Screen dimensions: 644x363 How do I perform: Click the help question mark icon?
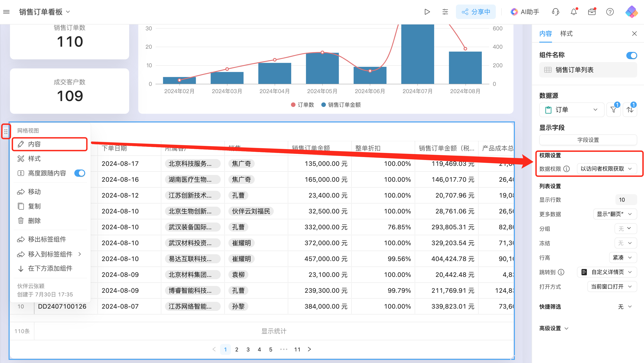(610, 12)
